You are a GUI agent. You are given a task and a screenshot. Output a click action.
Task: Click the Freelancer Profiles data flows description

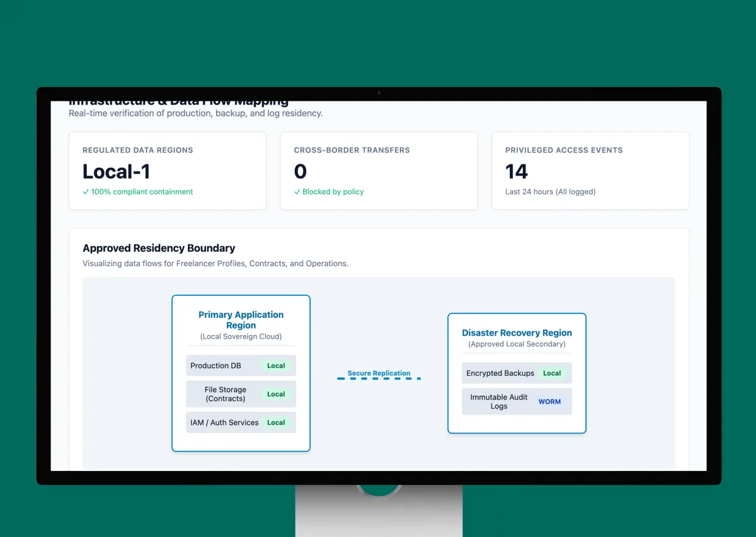click(215, 263)
